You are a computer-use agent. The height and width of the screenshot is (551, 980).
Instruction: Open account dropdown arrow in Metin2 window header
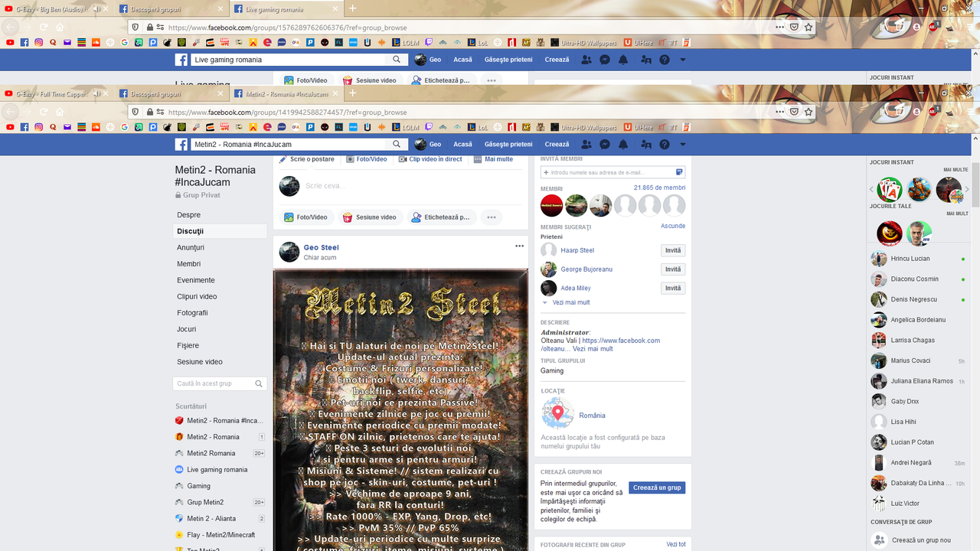click(x=683, y=144)
